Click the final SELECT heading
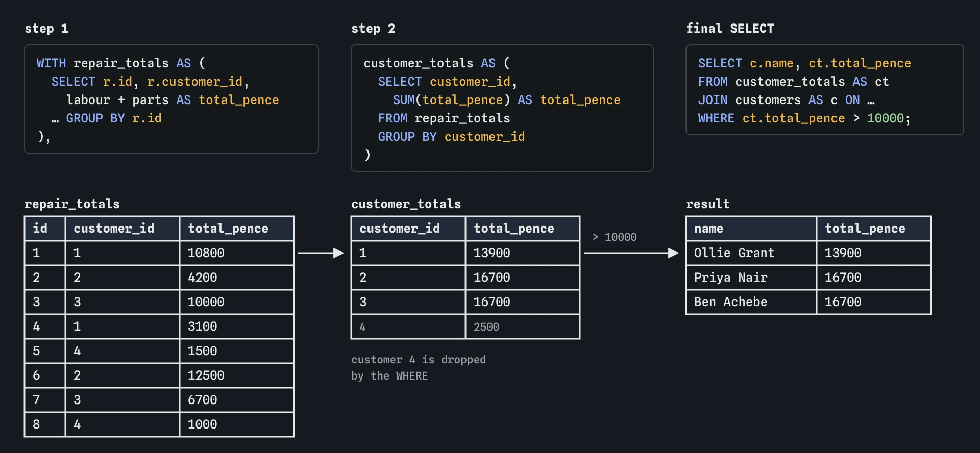 tap(730, 29)
